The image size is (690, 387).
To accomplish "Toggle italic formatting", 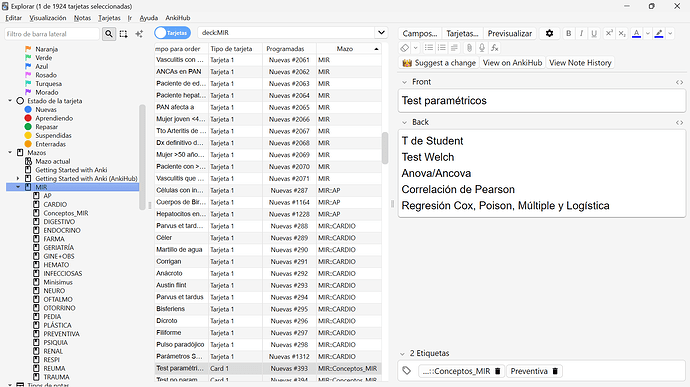I will (581, 33).
